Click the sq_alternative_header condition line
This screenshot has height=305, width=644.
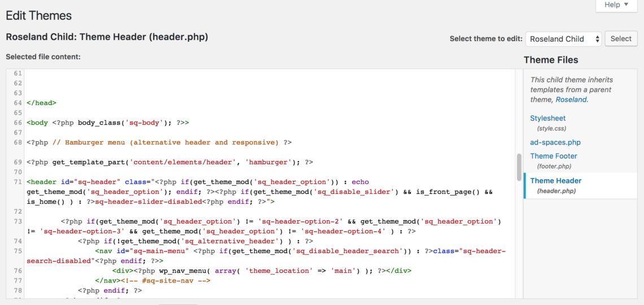(x=191, y=241)
